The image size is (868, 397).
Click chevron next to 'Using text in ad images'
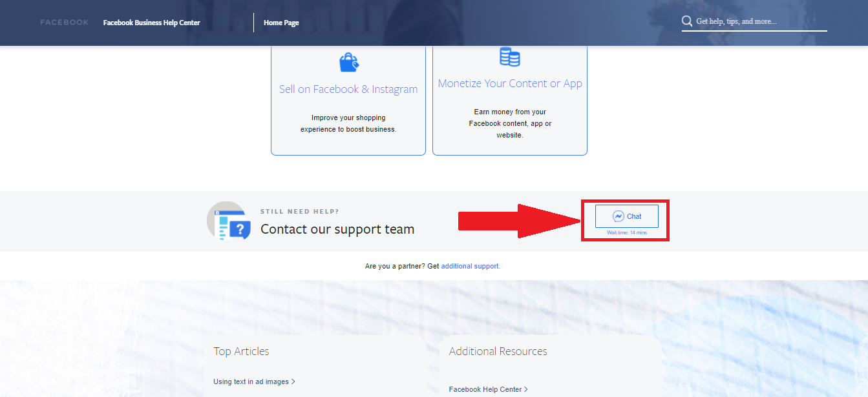293,382
